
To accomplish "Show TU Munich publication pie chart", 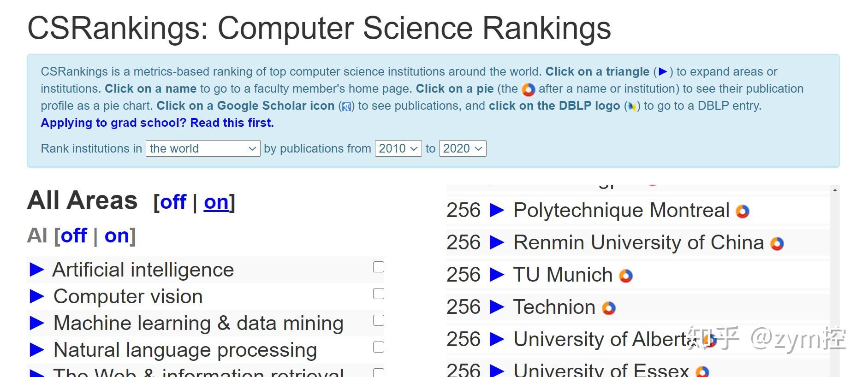I will [x=626, y=276].
